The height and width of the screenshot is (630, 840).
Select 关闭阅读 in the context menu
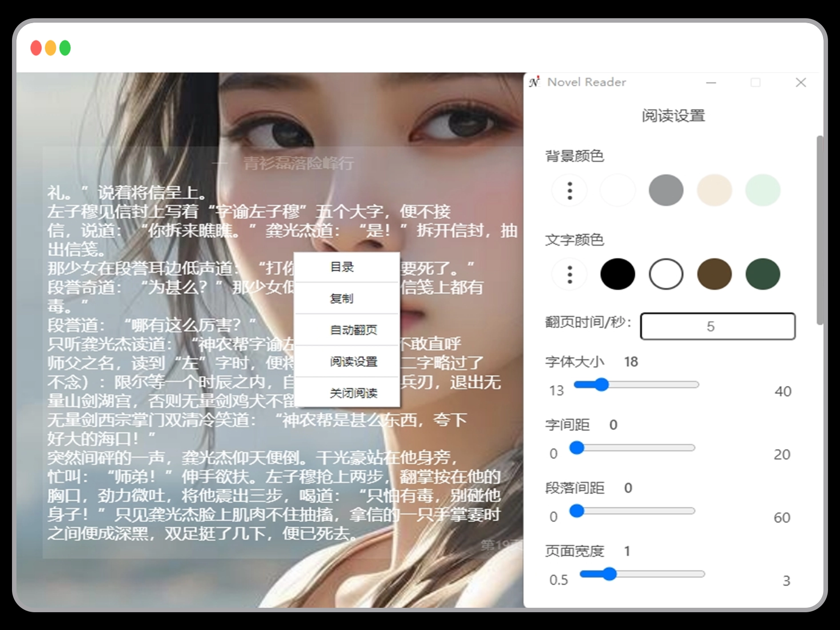347,393
